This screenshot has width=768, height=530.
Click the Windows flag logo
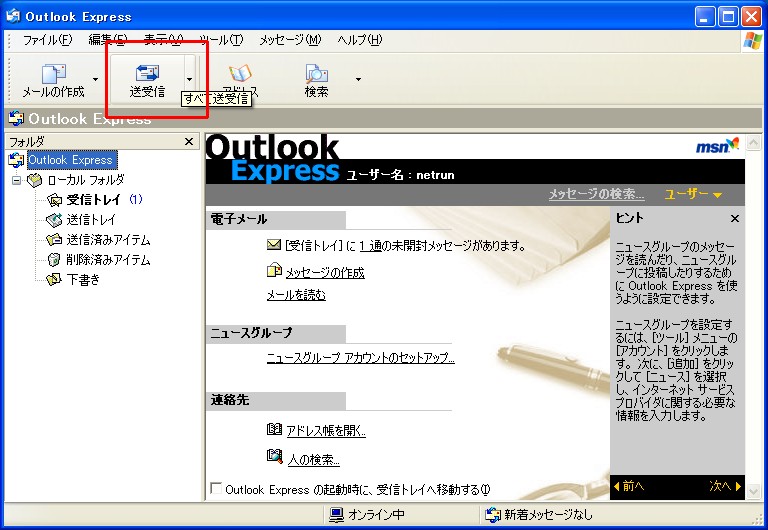752,41
